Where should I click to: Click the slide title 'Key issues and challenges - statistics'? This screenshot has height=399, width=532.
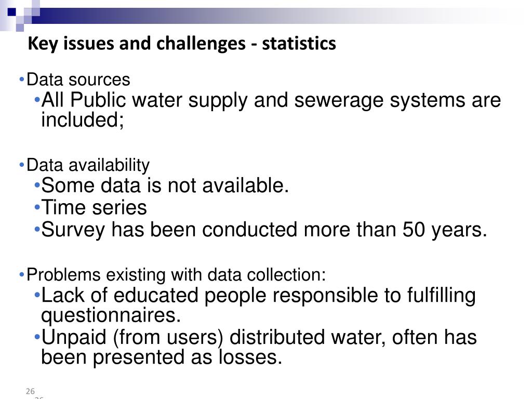(182, 44)
